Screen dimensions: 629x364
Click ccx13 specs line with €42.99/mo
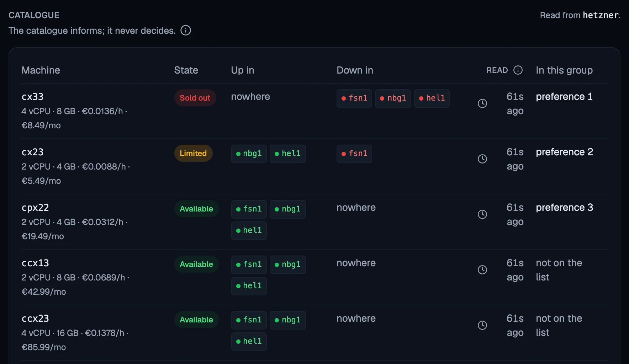click(75, 285)
